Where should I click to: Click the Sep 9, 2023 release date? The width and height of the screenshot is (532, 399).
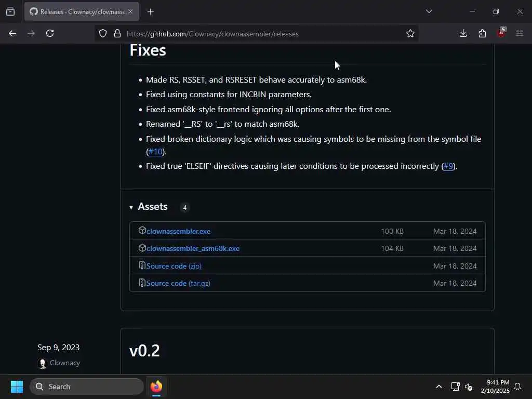(x=58, y=348)
